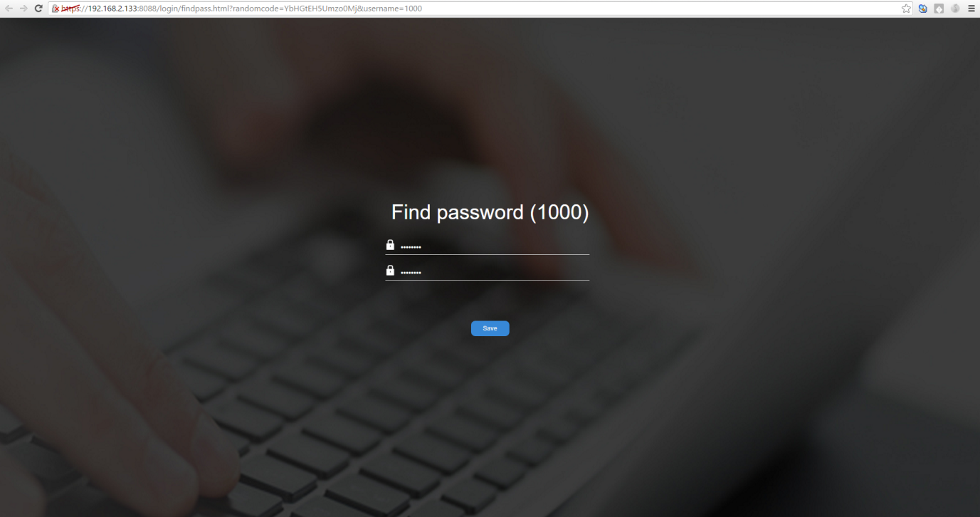
Task: Open the Chrome hamburger menu
Action: coord(971,9)
